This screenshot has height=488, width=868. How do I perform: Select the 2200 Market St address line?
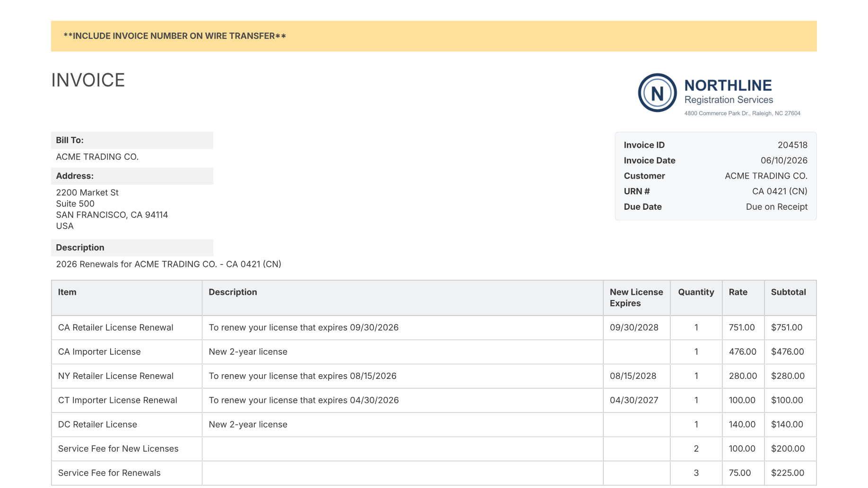87,193
